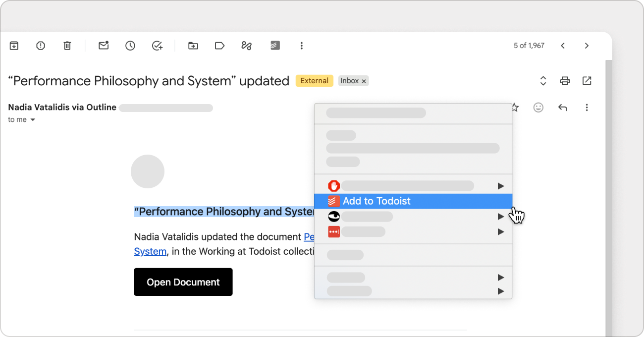Show recipient details next to 'to me'
This screenshot has width=644, height=337.
(x=33, y=120)
